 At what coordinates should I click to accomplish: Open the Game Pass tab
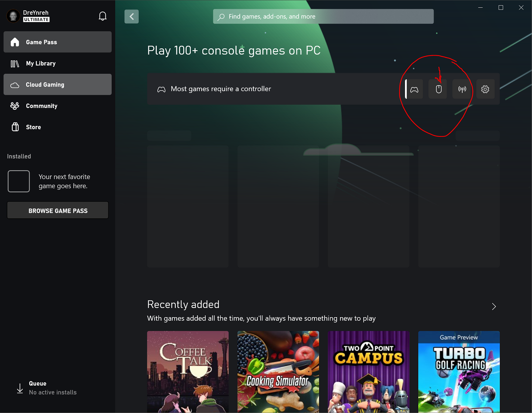58,42
